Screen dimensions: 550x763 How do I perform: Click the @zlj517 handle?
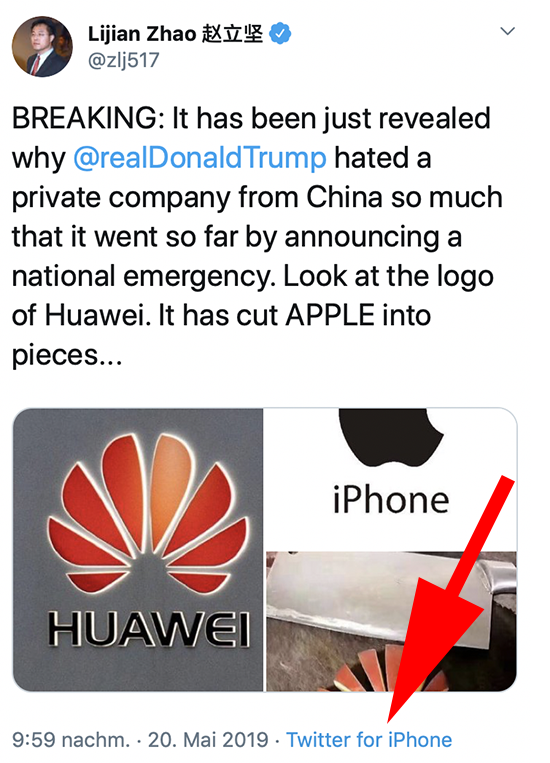point(123,60)
